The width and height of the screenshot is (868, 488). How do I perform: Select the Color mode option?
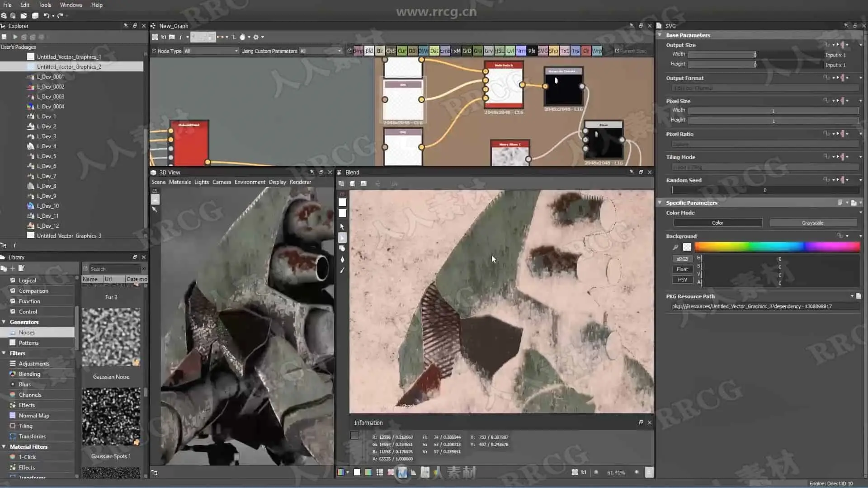pos(717,223)
